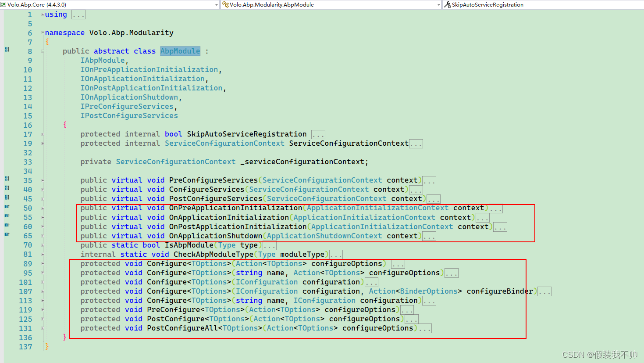Click the wrench icon before SkipAutoServiceRegistration
The width and height of the screenshot is (644, 363).
click(x=448, y=4)
